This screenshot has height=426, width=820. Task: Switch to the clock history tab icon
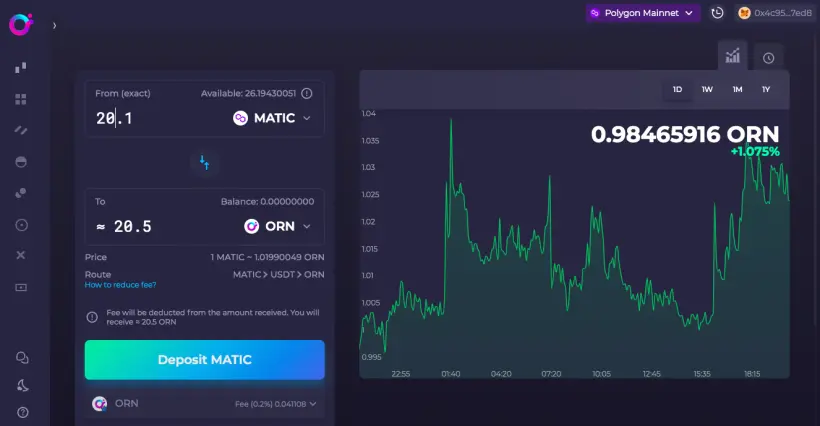pyautogui.click(x=768, y=58)
